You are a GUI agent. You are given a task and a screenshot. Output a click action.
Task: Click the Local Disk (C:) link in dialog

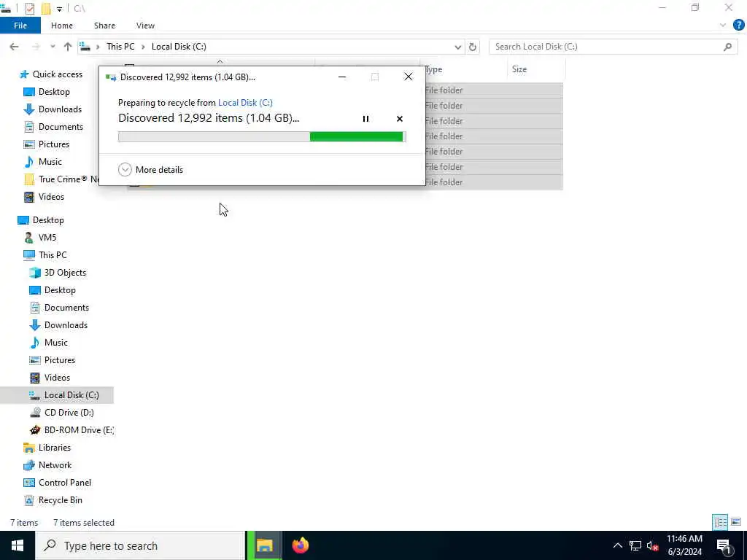[245, 103]
